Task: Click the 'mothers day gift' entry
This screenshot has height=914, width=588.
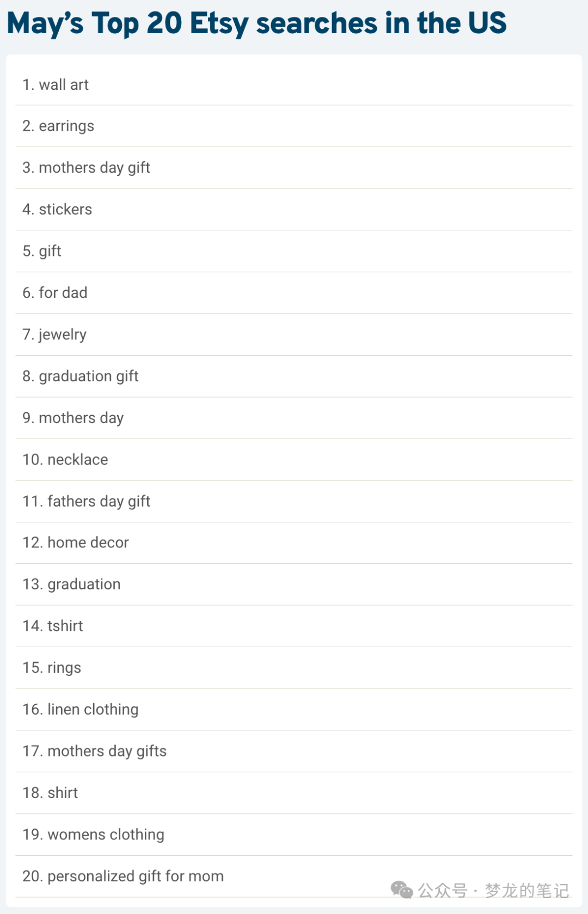Action: click(x=294, y=168)
